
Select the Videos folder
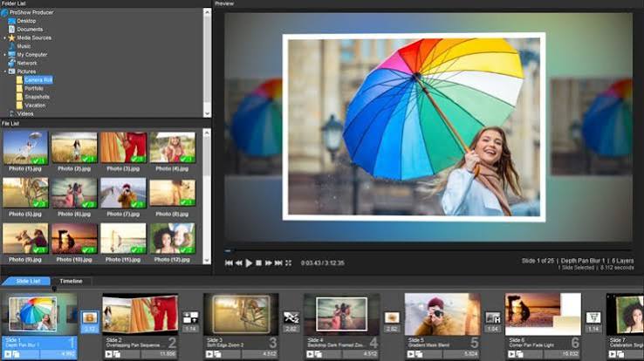pyautogui.click(x=25, y=113)
